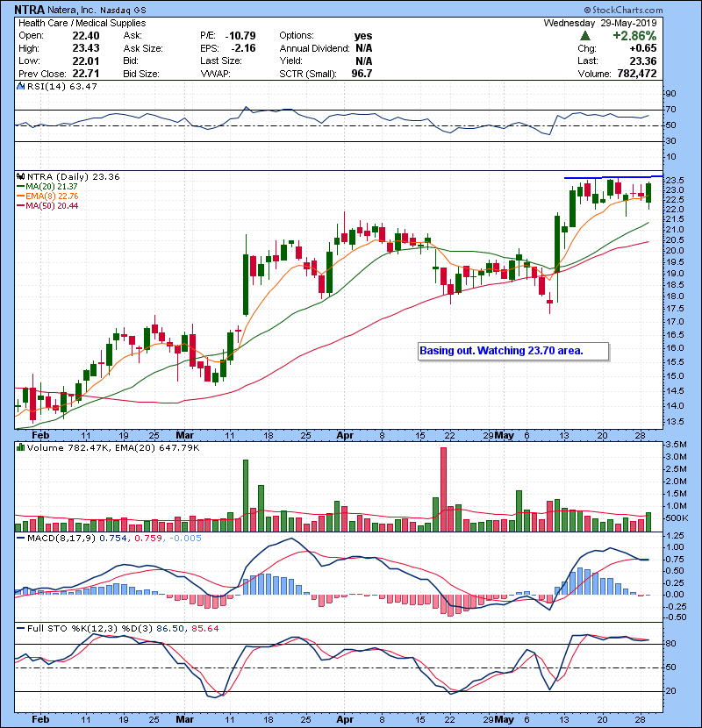Click the tallest red volume bar near April 22
Image resolution: width=702 pixels, height=728 pixels.
(443, 489)
